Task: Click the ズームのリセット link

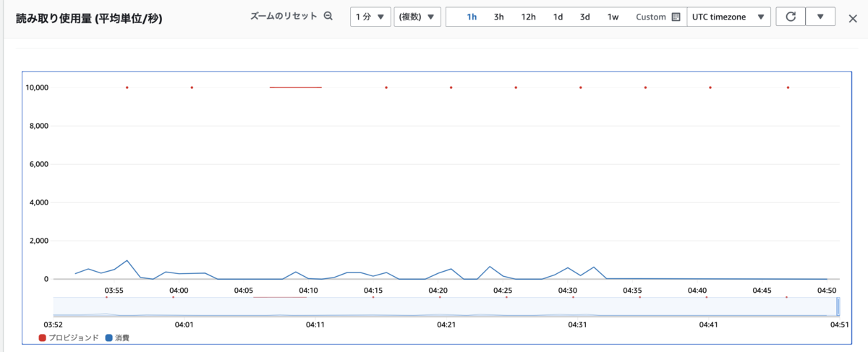Action: pyautogui.click(x=284, y=16)
